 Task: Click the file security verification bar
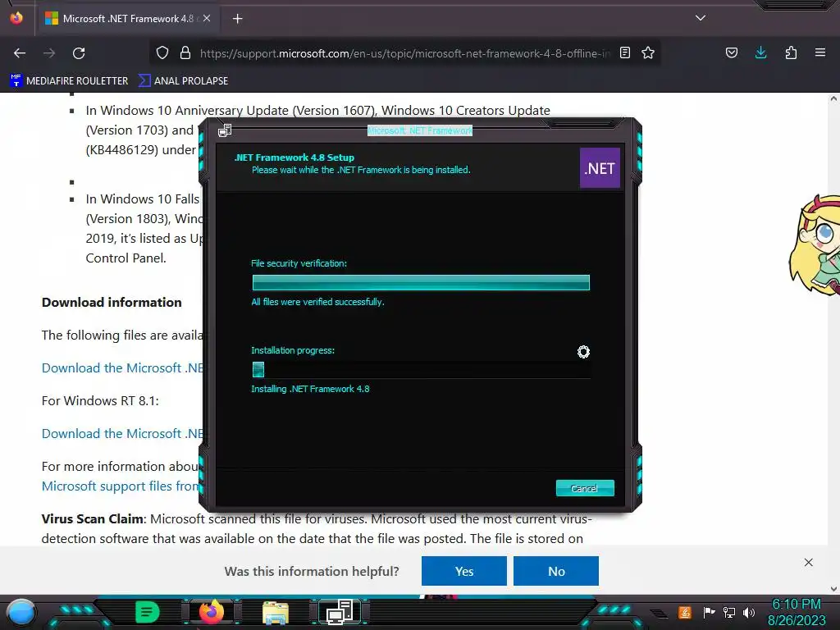click(421, 282)
